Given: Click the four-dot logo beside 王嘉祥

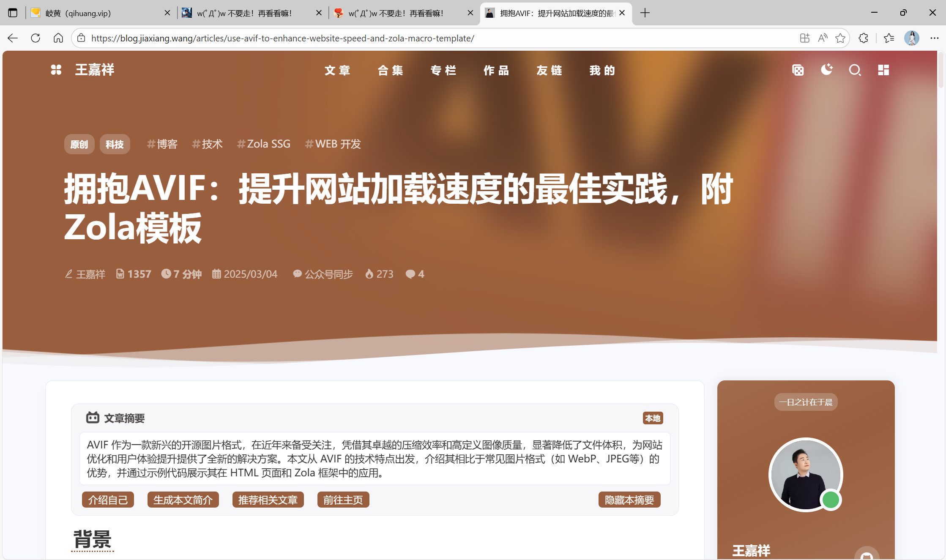Looking at the screenshot, I should point(56,70).
